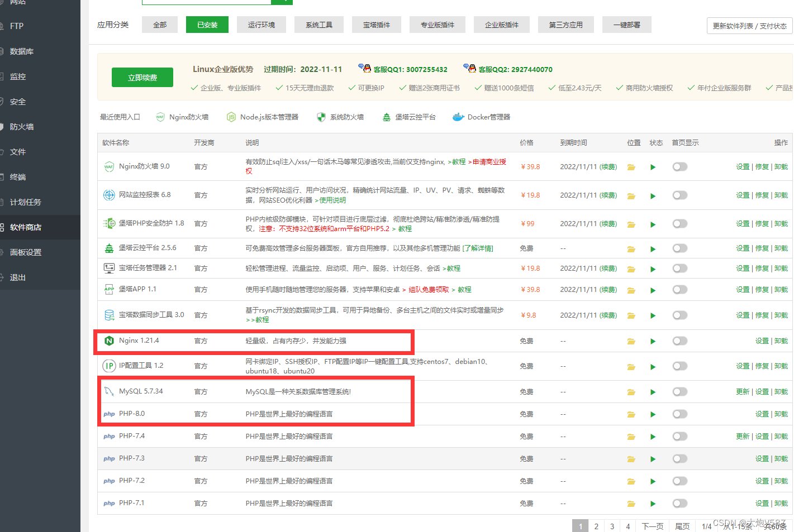This screenshot has height=532, width=794.
Task: Toggle homepage display for PHP-7.3
Action: click(x=679, y=458)
